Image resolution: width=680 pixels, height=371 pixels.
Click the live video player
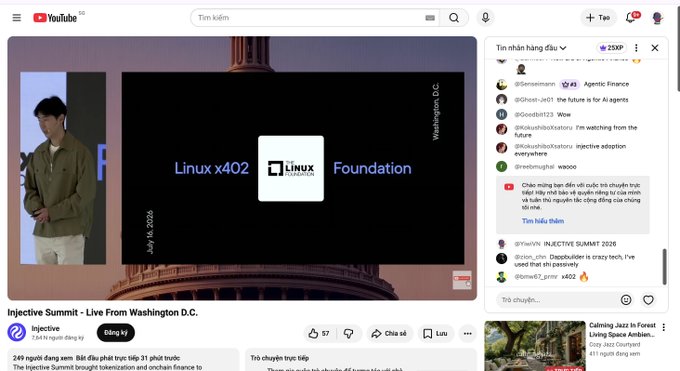pos(242,168)
